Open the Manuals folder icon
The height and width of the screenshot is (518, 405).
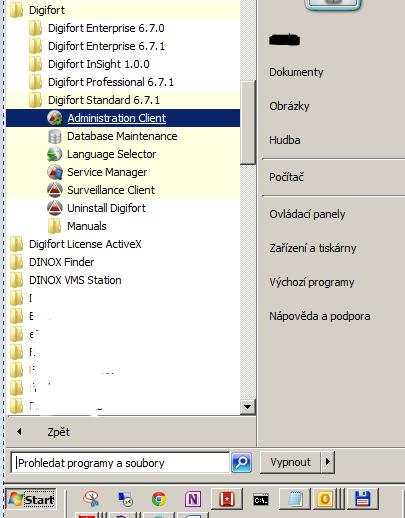(54, 226)
